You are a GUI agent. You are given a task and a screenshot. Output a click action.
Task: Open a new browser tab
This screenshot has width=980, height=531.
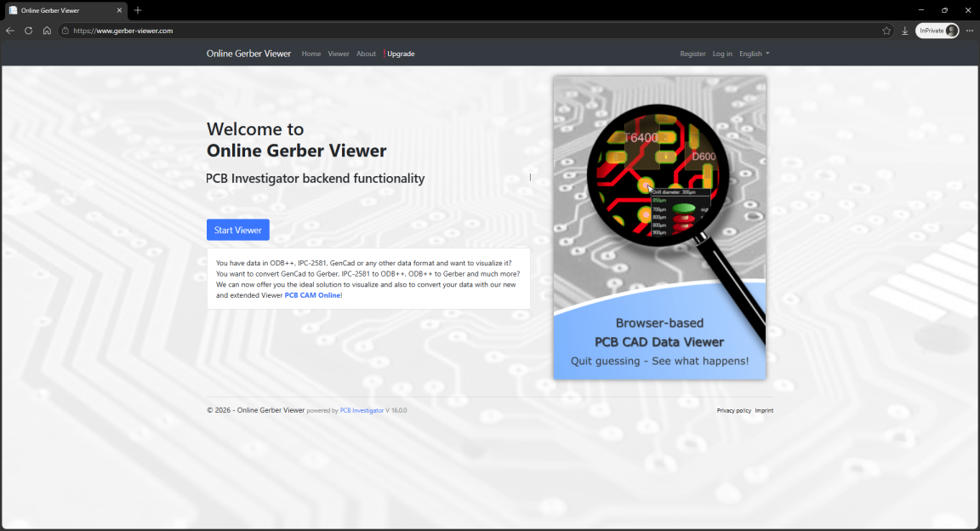point(138,10)
